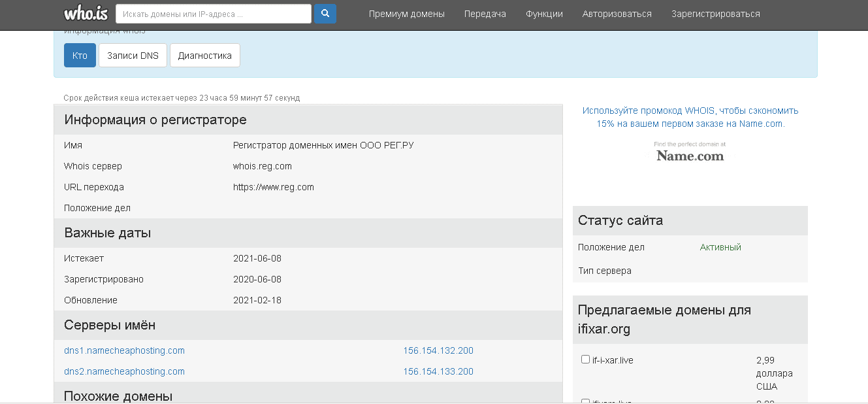Click the domain search input field
Viewport: 868px width, 404px height.
pos(213,13)
